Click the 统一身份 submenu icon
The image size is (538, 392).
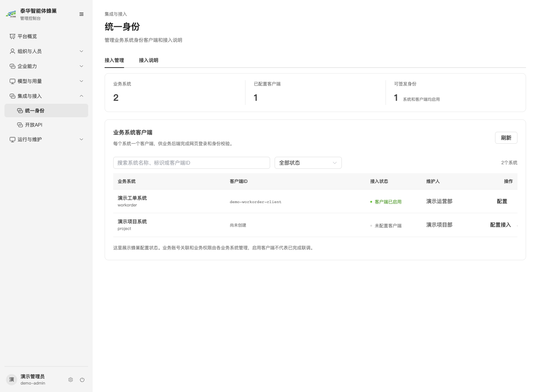[x=20, y=111]
